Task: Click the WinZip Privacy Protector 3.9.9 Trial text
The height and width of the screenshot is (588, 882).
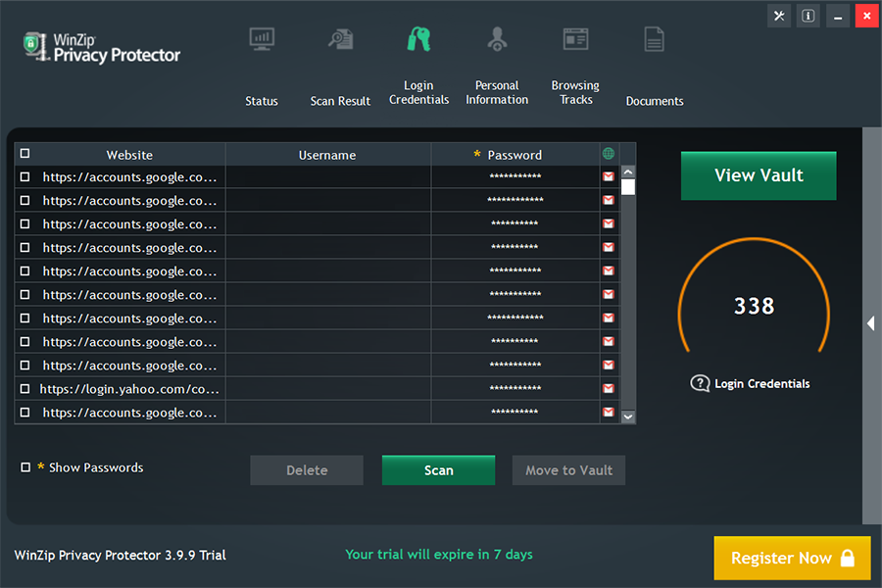Action: click(x=120, y=556)
